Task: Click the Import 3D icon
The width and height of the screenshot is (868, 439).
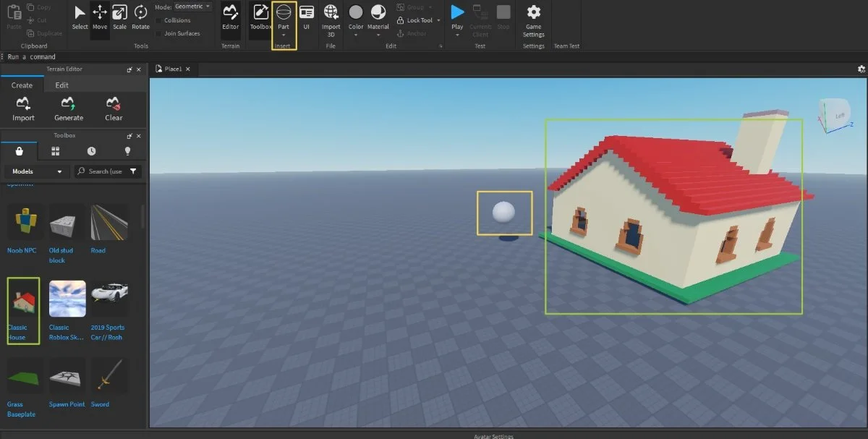Action: (x=331, y=12)
